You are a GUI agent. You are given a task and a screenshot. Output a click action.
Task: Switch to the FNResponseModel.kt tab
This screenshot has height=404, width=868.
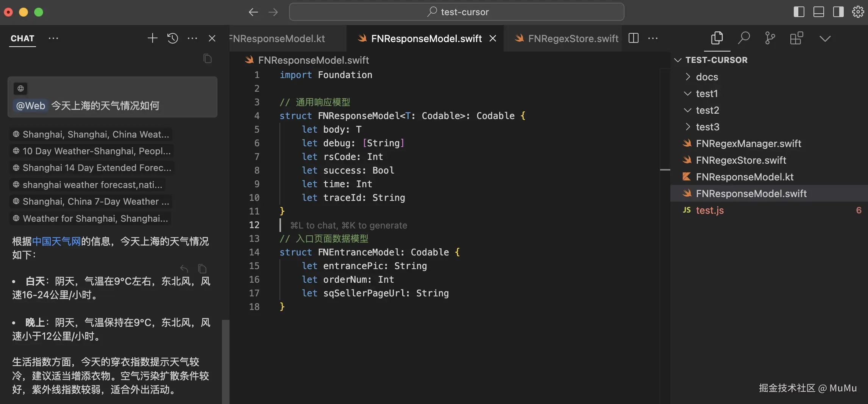(x=279, y=39)
